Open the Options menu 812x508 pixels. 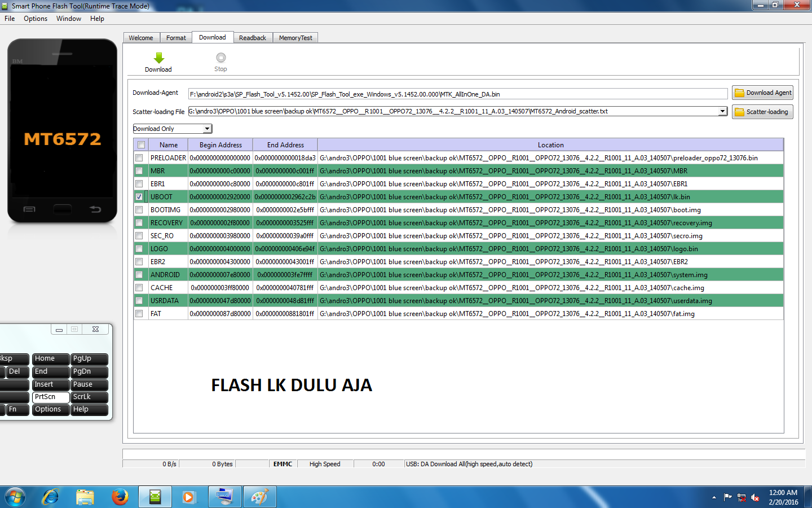pos(35,18)
